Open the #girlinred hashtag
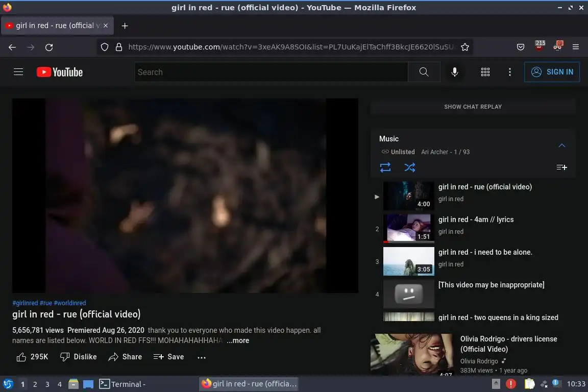Viewport: 588px width, 392px height. point(25,303)
